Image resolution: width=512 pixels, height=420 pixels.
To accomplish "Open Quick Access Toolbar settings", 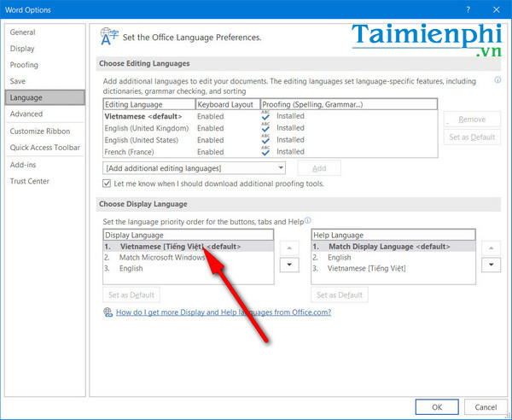I will [44, 148].
